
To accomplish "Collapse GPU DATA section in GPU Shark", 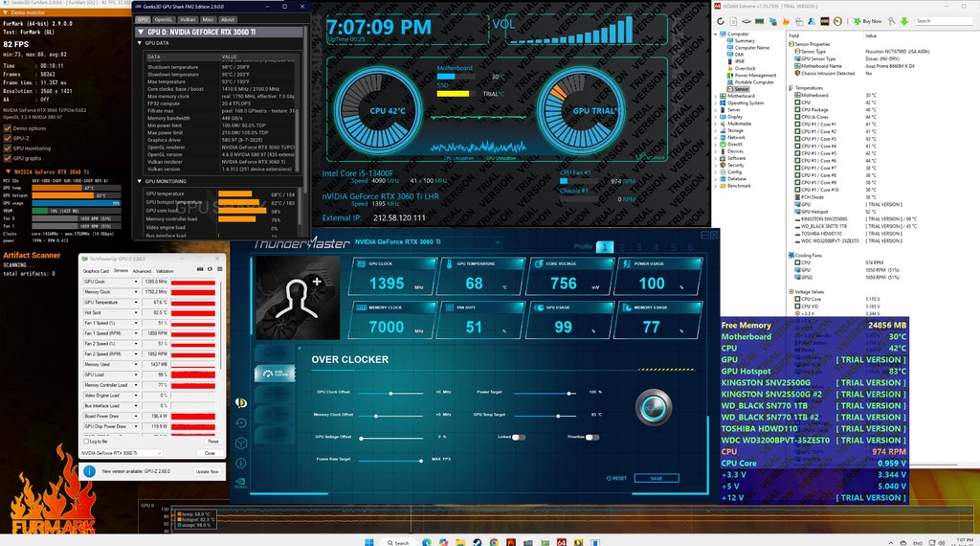I will [140, 43].
